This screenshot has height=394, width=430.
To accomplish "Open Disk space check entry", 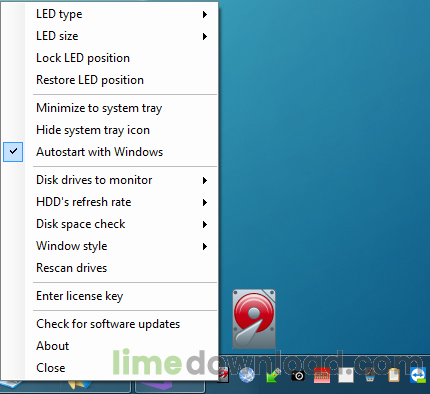I will click(109, 224).
